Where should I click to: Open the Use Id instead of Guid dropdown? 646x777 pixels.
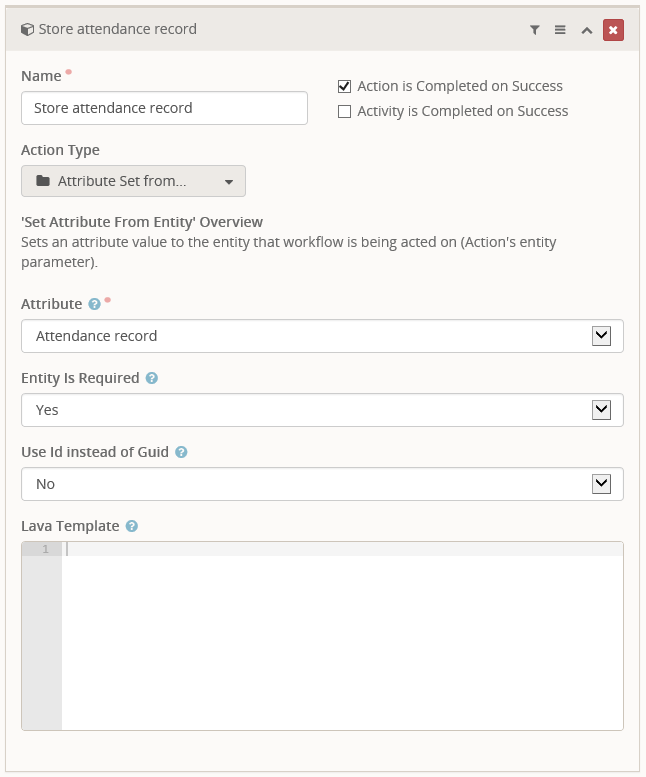coord(322,484)
